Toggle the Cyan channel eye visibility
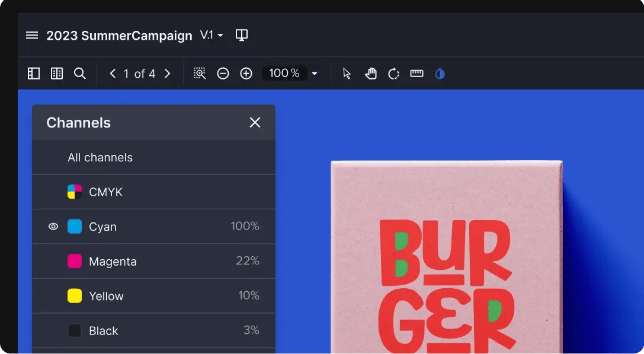The width and height of the screenshot is (644, 354). click(x=53, y=227)
